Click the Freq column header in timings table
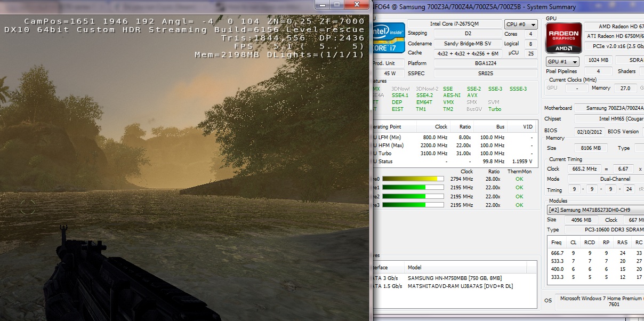Screen dimensions: 644x321 tap(557, 242)
